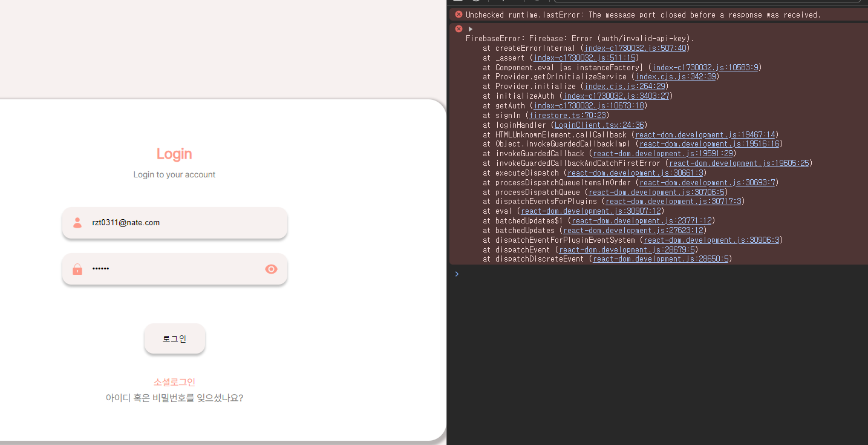Click the error badge beside runtime.lastError warning

pyautogui.click(x=458, y=14)
